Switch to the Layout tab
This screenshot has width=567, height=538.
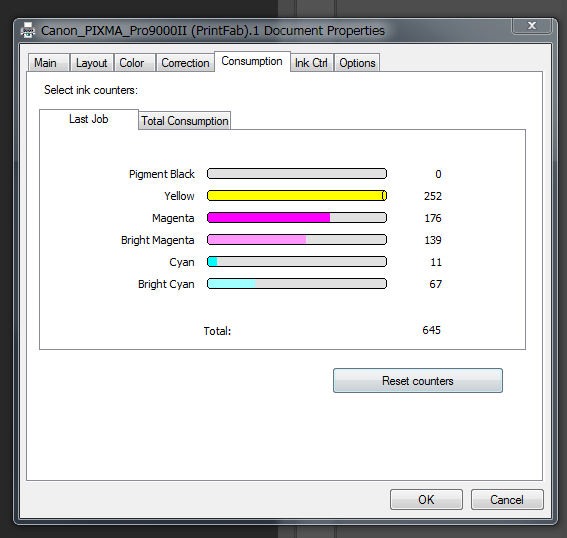point(92,63)
